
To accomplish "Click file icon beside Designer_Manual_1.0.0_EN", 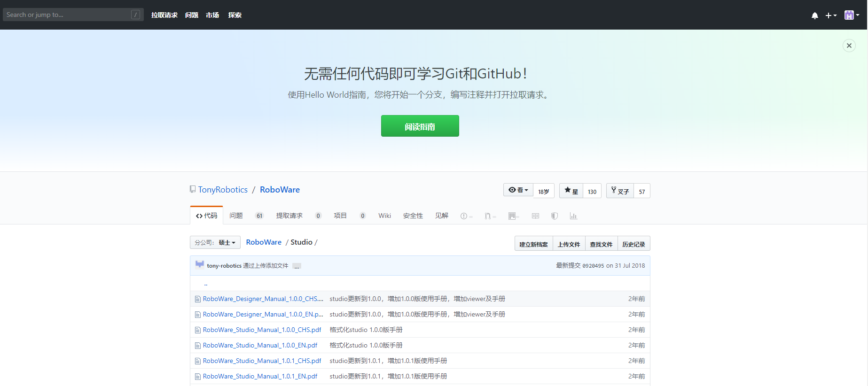I will click(198, 315).
